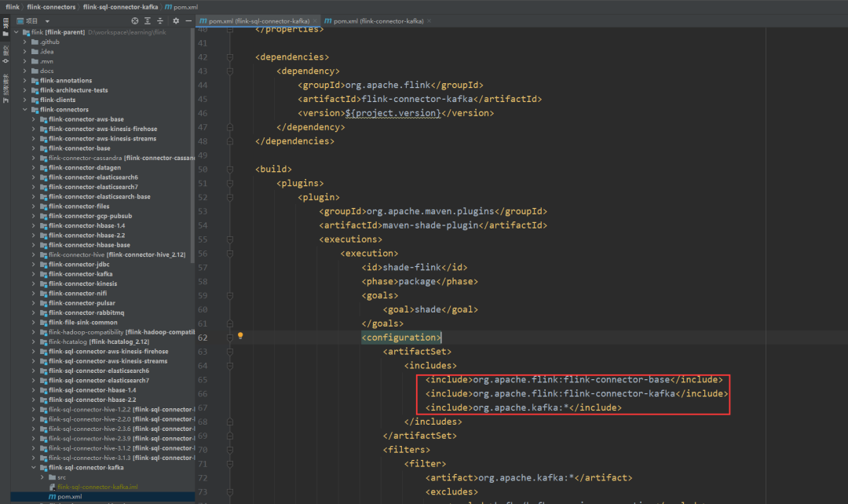This screenshot has height=504, width=848.
Task: Select the pom.xml (flink-sql-connector-kafka) tab
Action: pos(255,20)
